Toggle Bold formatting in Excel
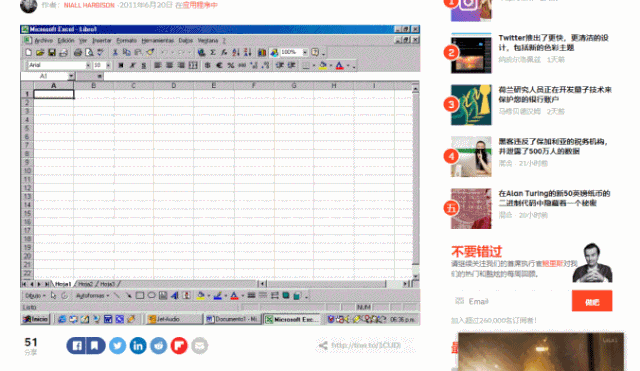 pos(120,65)
